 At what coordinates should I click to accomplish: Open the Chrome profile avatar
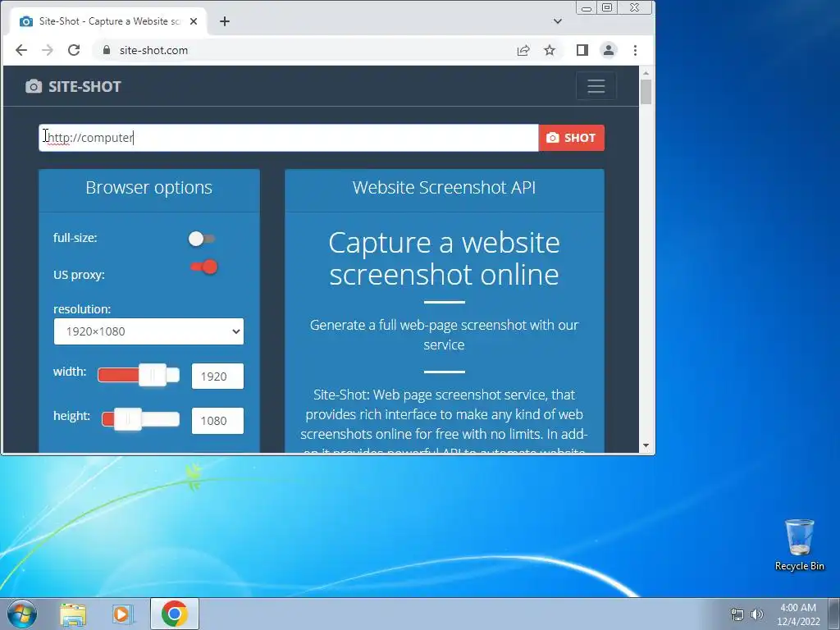click(609, 50)
